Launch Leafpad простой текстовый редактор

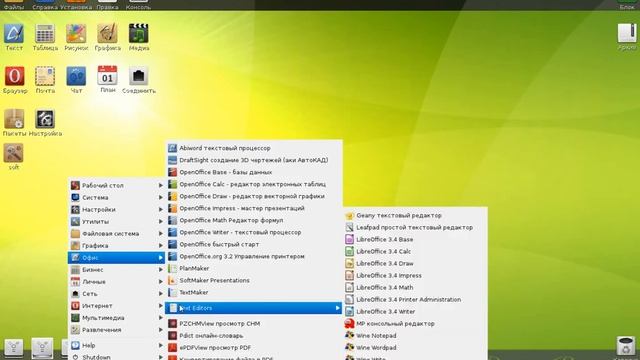coord(415,227)
